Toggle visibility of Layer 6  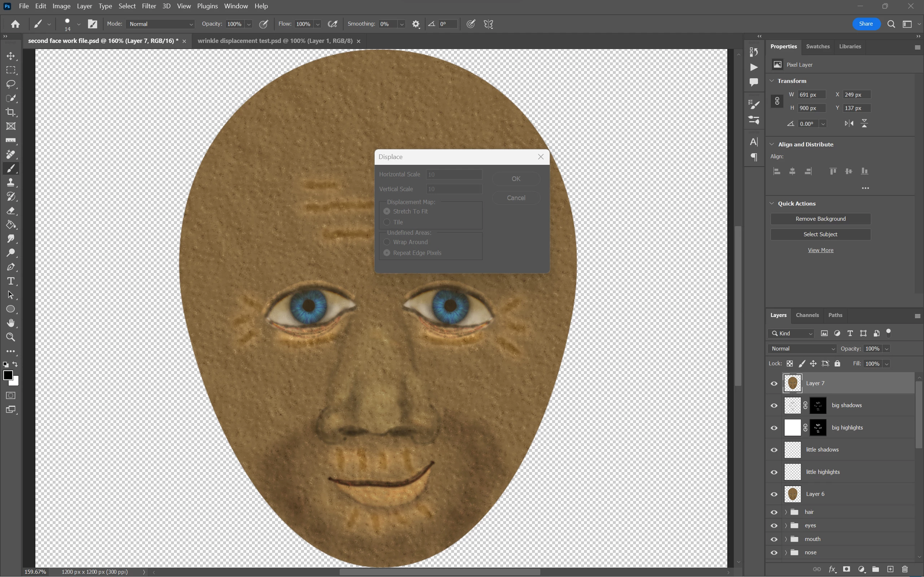[774, 494]
